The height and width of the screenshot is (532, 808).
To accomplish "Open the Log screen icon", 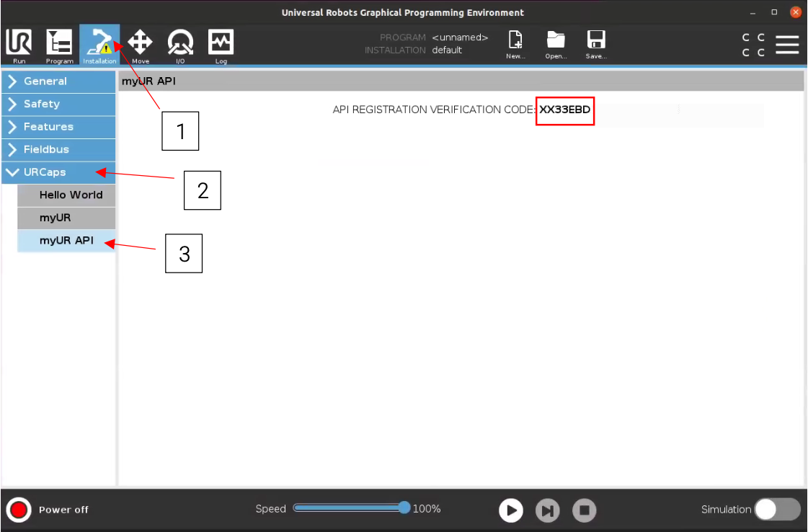I will pyautogui.click(x=221, y=43).
